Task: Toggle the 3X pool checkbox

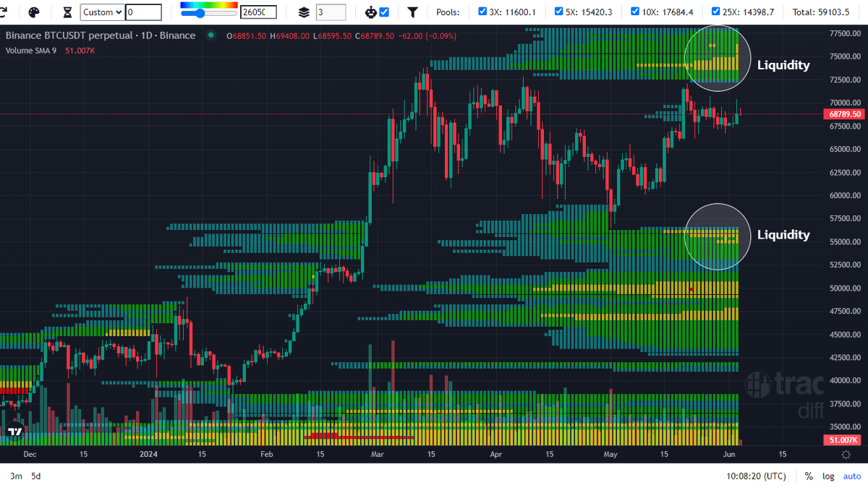Action: (482, 12)
